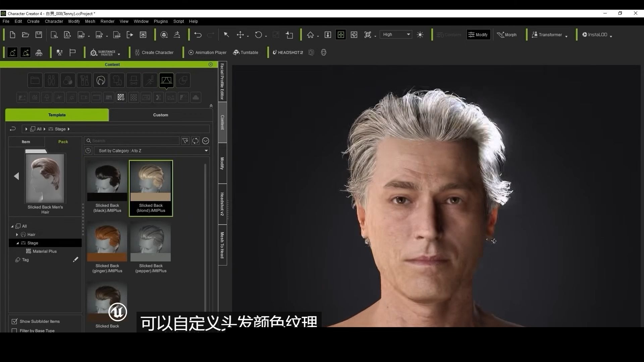Open the Animation Player
Image resolution: width=644 pixels, height=362 pixels.
click(x=207, y=52)
